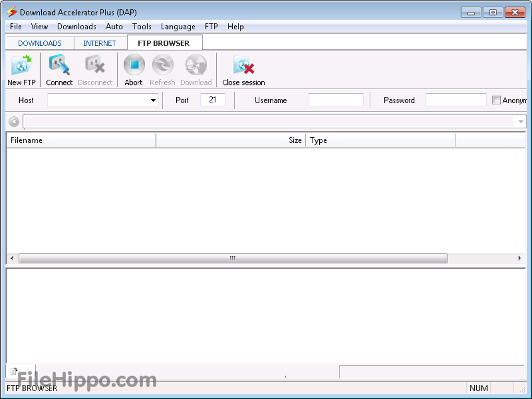Screen dimensions: 532x399
Task: Switch to the INTERNET tab
Action: coord(100,43)
